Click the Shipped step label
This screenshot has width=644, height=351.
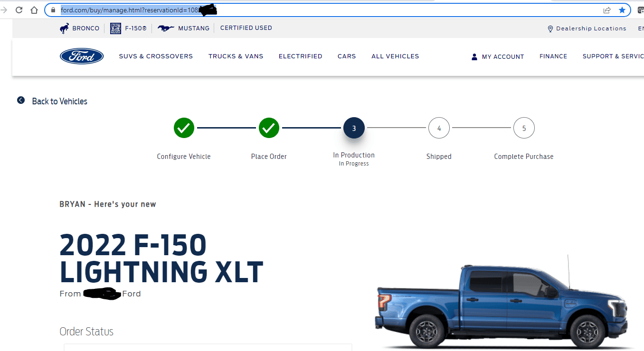(x=439, y=157)
